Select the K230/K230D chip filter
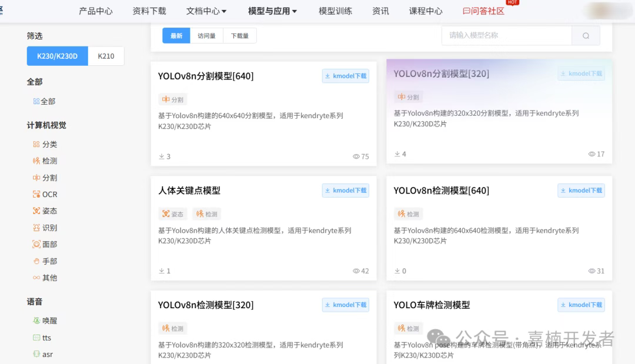Screen dimensions: 635x364 (x=58, y=56)
